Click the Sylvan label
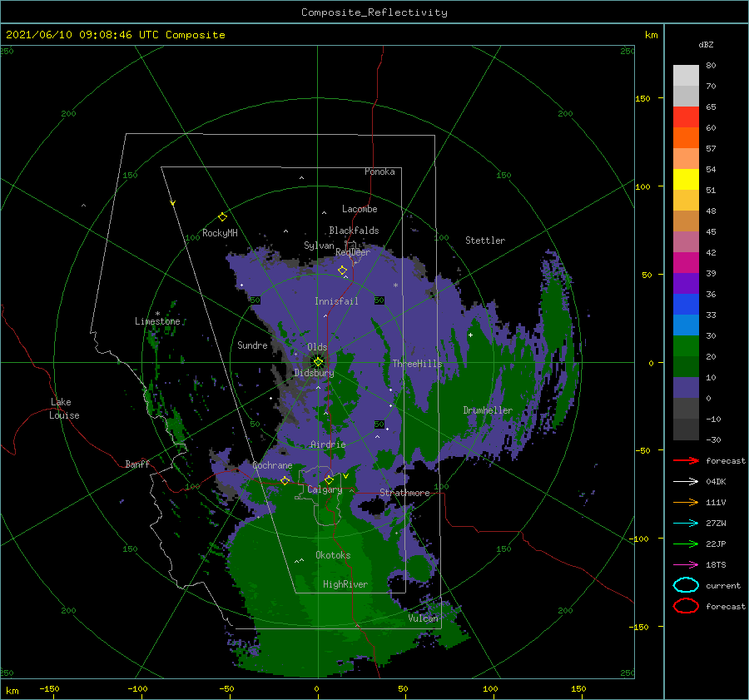The height and width of the screenshot is (700, 749). tap(319, 246)
